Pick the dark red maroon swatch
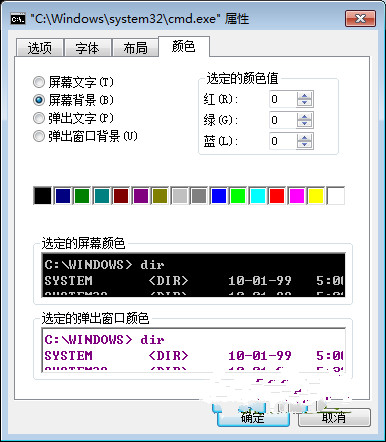This screenshot has height=442, width=386. [121, 196]
